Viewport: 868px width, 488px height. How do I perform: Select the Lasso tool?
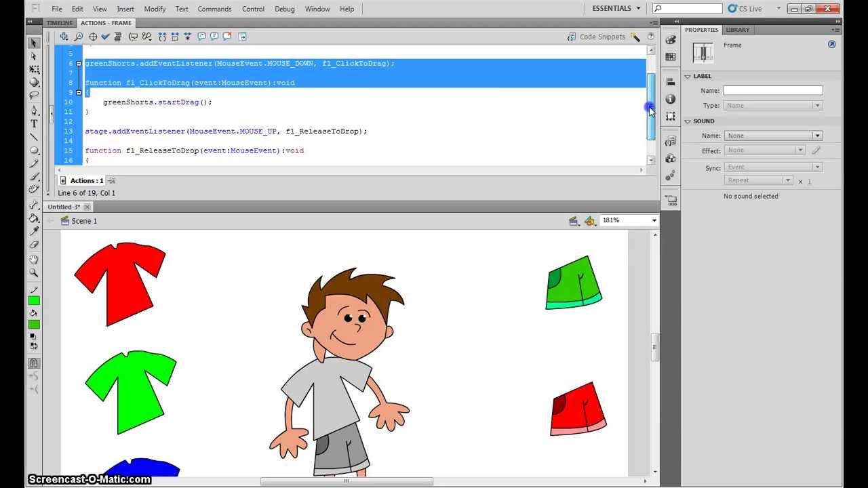[x=34, y=96]
